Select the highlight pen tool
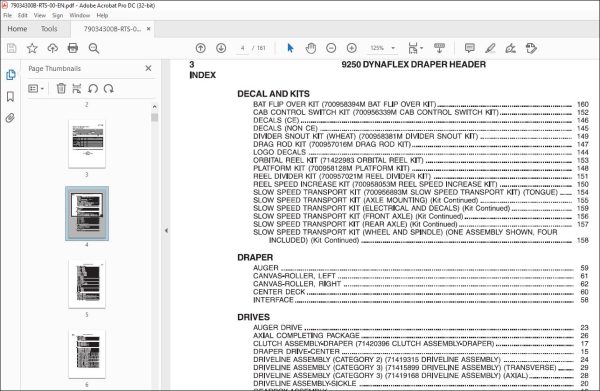This screenshot has width=600, height=391. pos(490,48)
